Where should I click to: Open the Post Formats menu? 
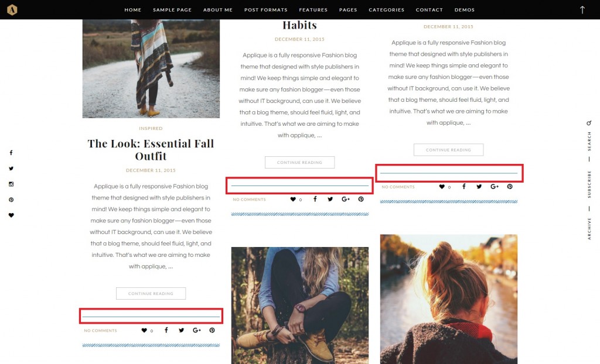(x=265, y=10)
